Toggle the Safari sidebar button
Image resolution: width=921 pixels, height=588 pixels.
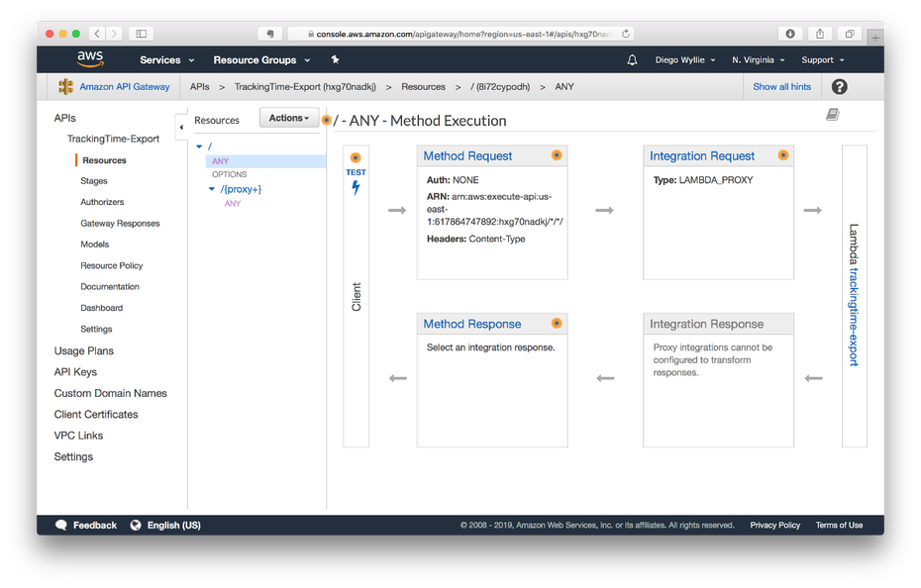click(141, 34)
